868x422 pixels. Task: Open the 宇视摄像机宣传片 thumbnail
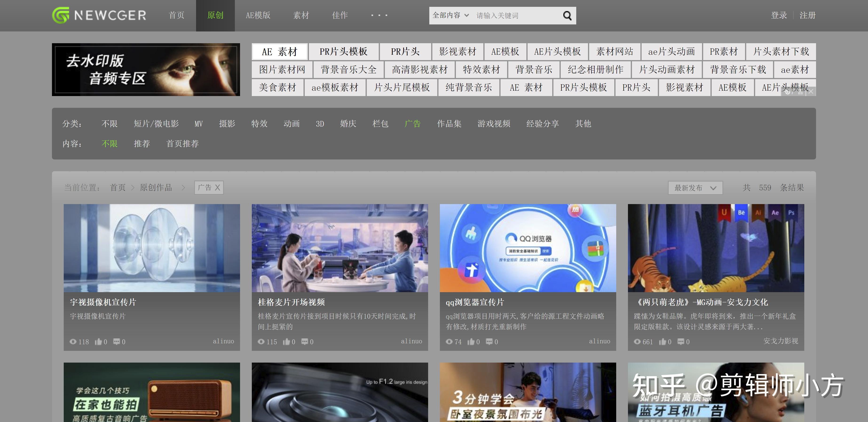point(152,248)
